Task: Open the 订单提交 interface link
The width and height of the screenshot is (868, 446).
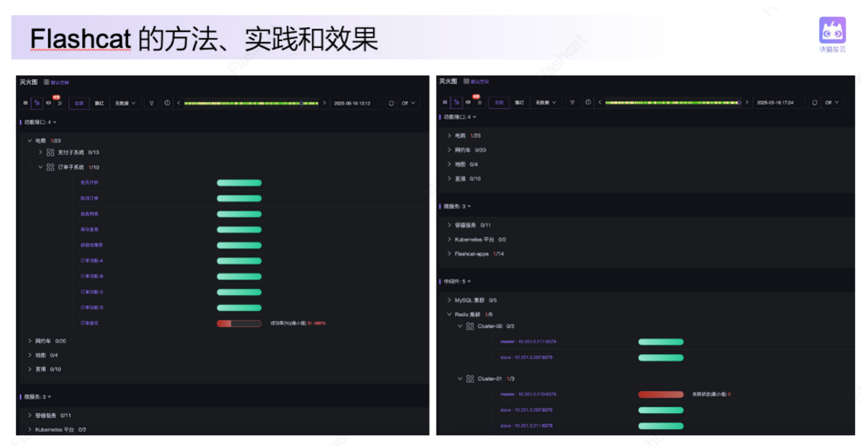Action: [89, 323]
